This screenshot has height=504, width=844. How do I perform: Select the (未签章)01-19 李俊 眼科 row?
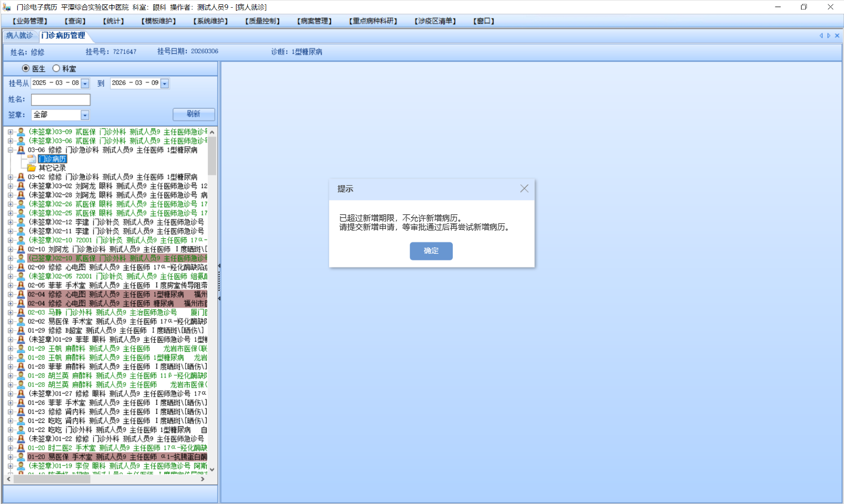[x=118, y=466]
